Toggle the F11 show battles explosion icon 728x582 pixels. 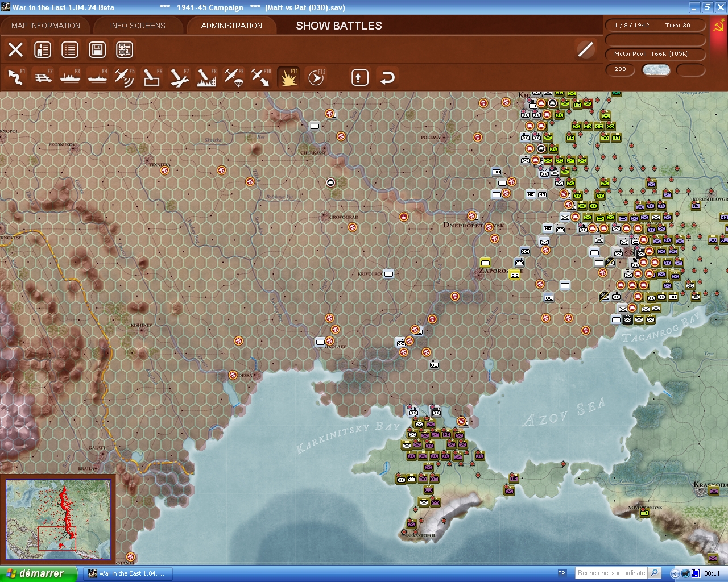pos(288,77)
